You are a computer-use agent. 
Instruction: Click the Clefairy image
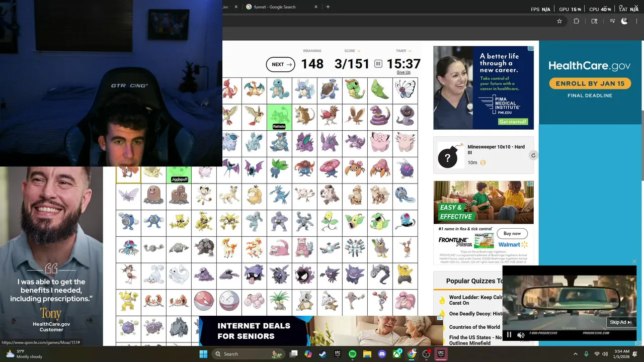pos(380,143)
